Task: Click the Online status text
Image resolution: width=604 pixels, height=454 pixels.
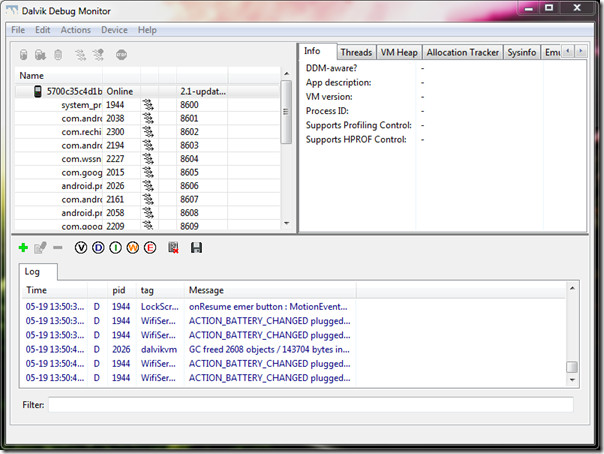Action: pyautogui.click(x=120, y=91)
